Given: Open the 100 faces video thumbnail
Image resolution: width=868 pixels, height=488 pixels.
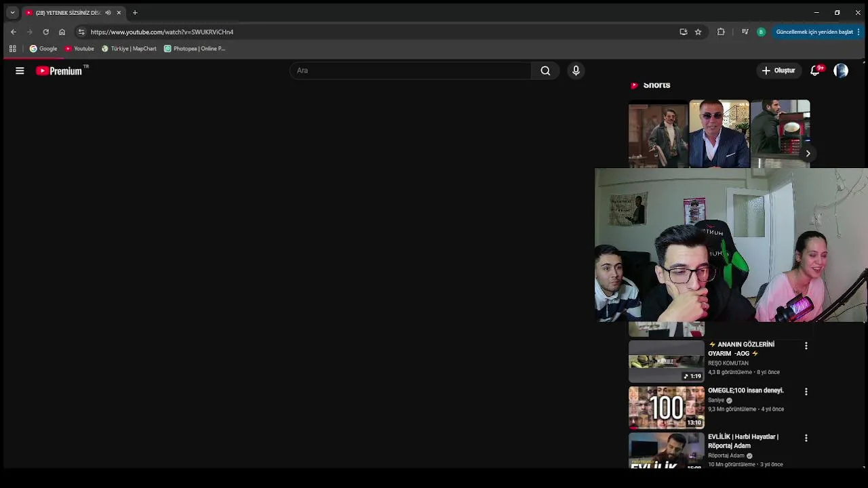Looking at the screenshot, I should 667,407.
